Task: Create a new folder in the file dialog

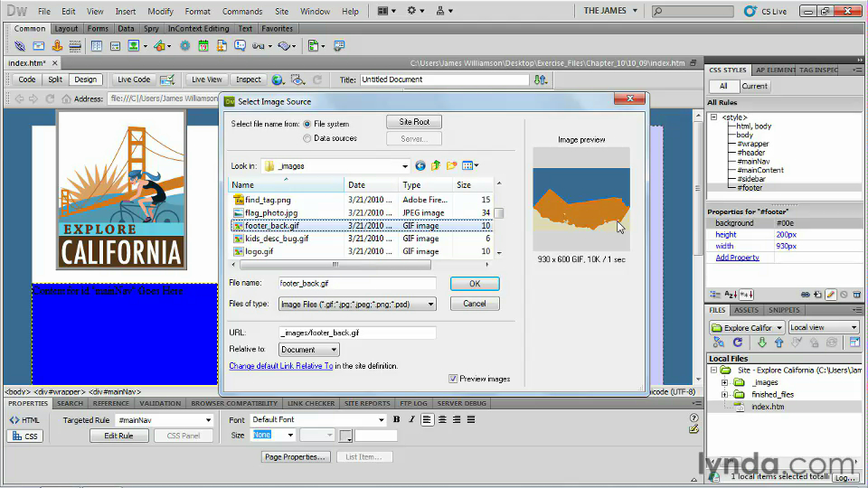Action: pos(452,165)
